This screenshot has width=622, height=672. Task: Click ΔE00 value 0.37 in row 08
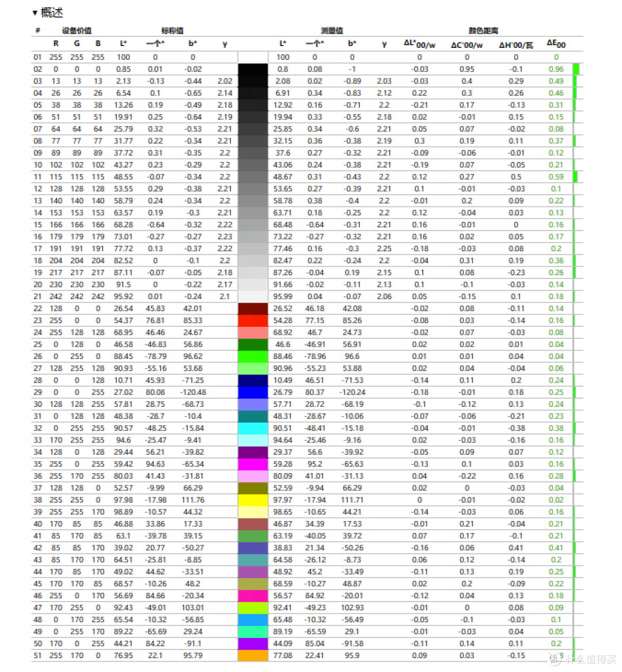(x=556, y=141)
